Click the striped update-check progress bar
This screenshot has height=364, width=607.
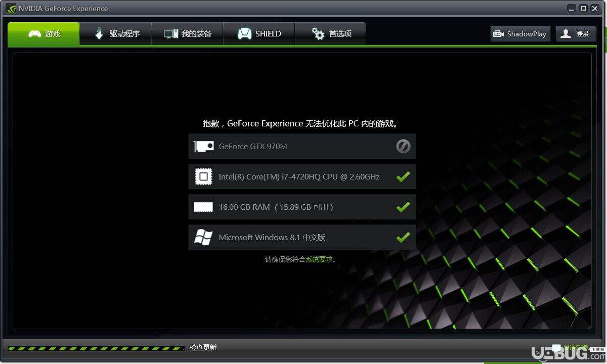pyautogui.click(x=96, y=348)
